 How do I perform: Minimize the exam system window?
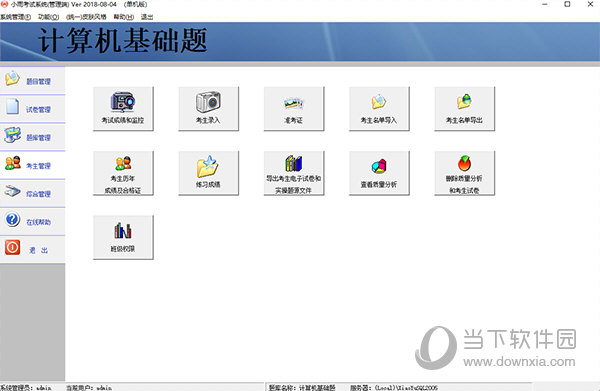click(x=545, y=4)
